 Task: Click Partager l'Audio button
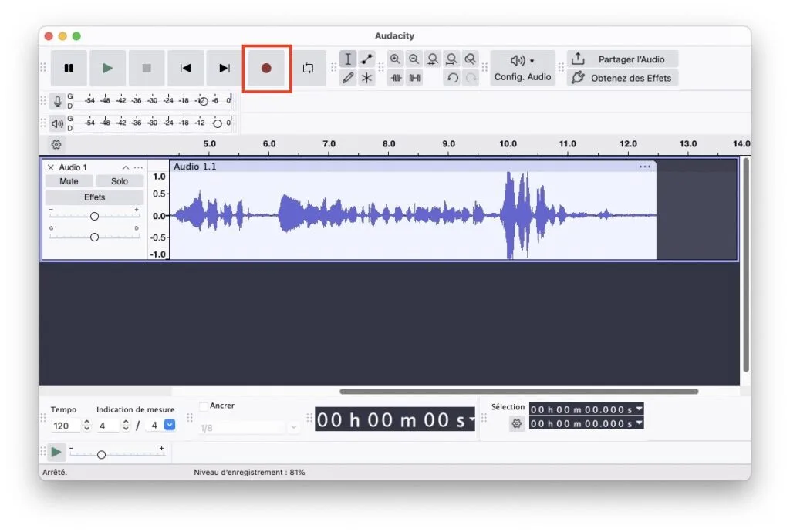(623, 59)
